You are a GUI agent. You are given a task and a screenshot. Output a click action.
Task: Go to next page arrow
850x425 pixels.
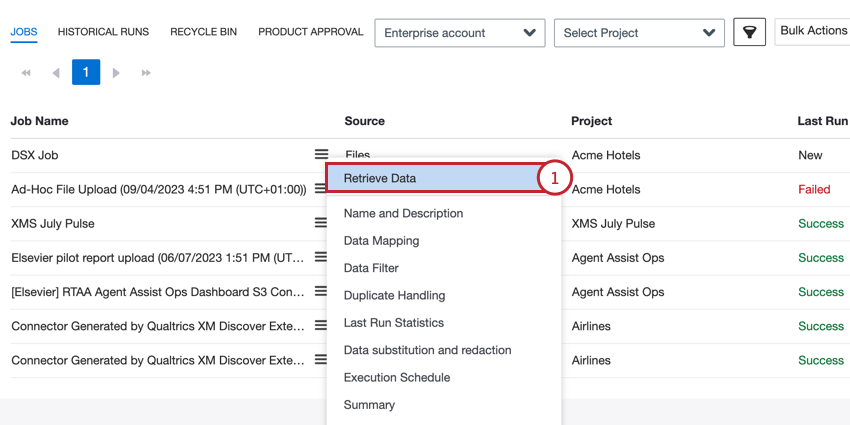pyautogui.click(x=117, y=73)
